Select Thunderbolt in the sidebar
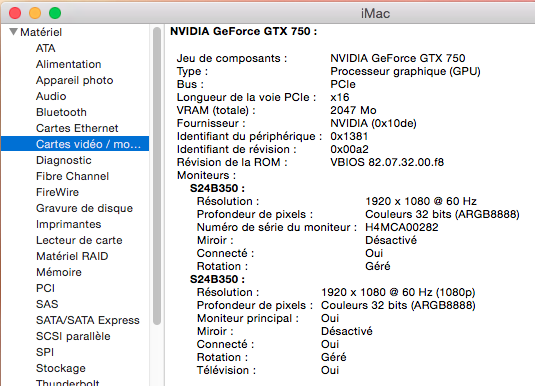The width and height of the screenshot is (535, 386). pyautogui.click(x=68, y=382)
